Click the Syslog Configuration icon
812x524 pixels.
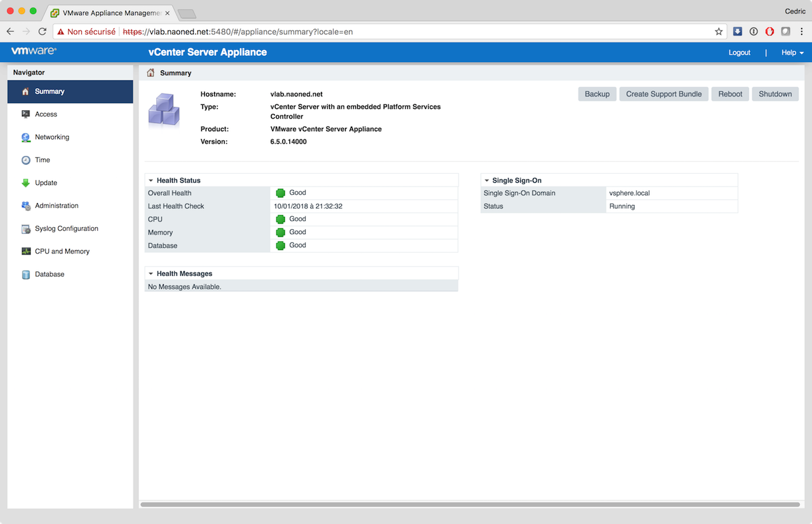tap(26, 228)
